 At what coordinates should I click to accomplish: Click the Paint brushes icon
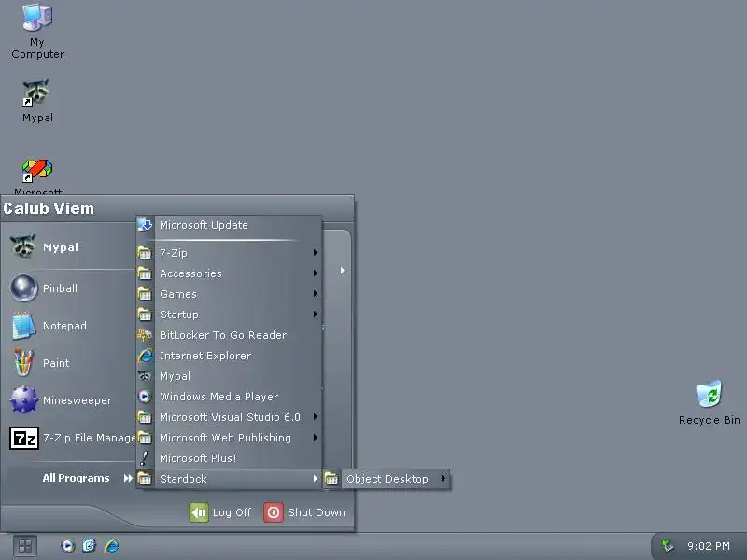tap(23, 363)
